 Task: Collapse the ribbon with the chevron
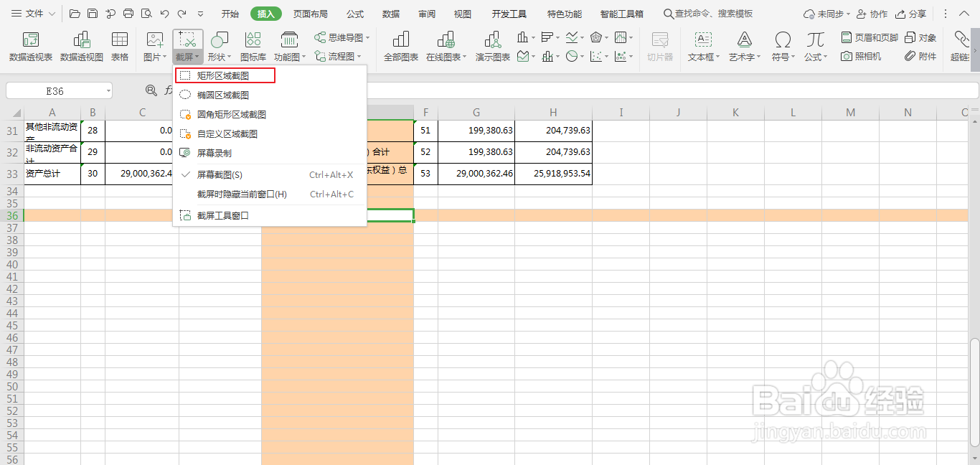[963, 14]
